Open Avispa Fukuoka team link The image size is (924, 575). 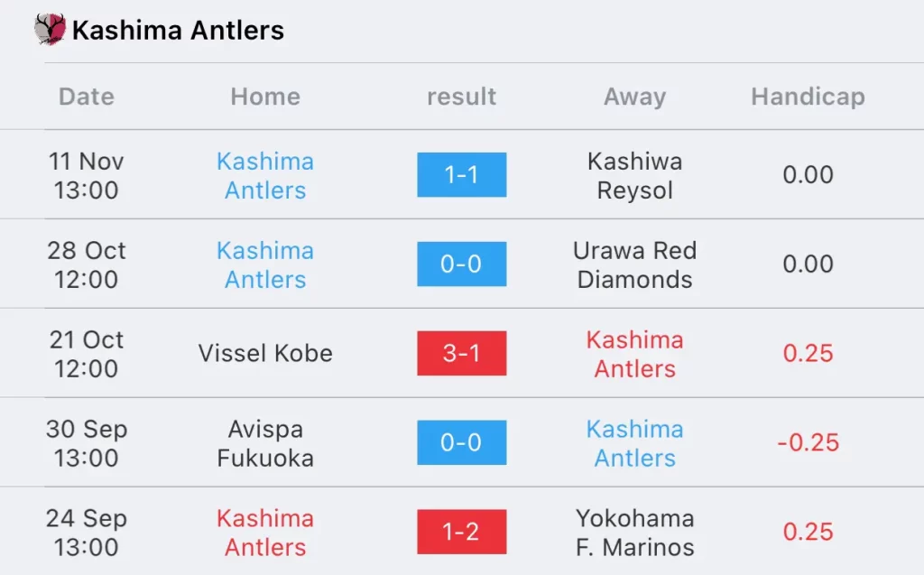[x=265, y=443]
